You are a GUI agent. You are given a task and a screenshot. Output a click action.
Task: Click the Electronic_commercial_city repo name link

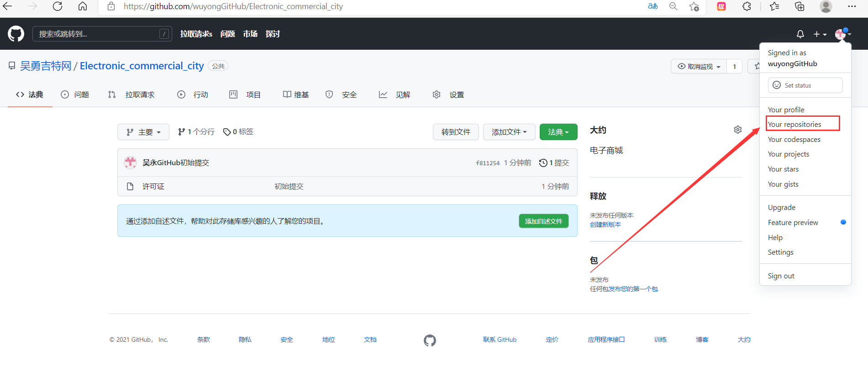click(142, 66)
